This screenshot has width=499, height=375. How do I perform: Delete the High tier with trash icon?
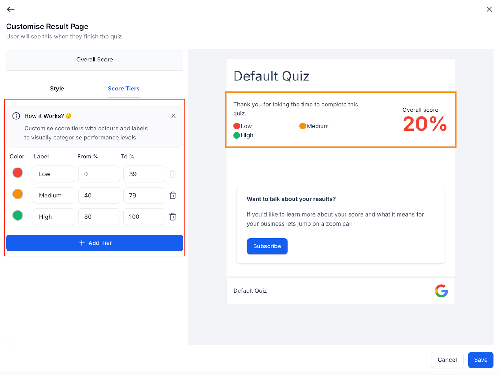(173, 217)
